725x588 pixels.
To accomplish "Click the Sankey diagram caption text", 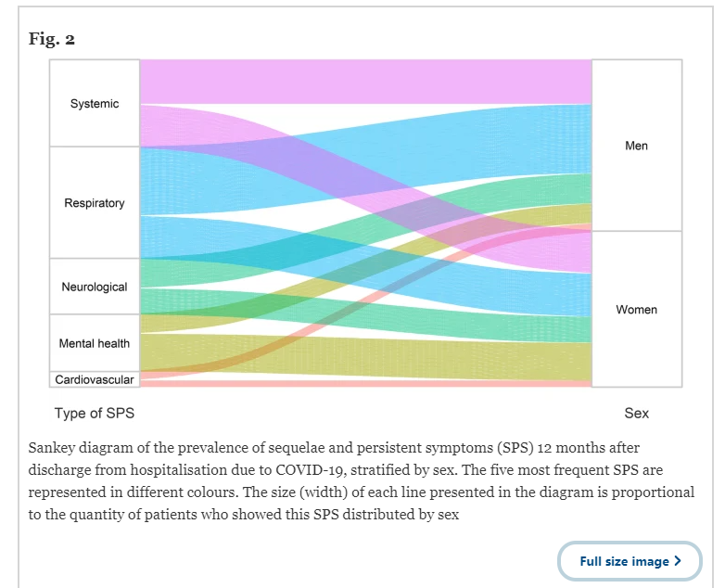I will click(x=362, y=480).
